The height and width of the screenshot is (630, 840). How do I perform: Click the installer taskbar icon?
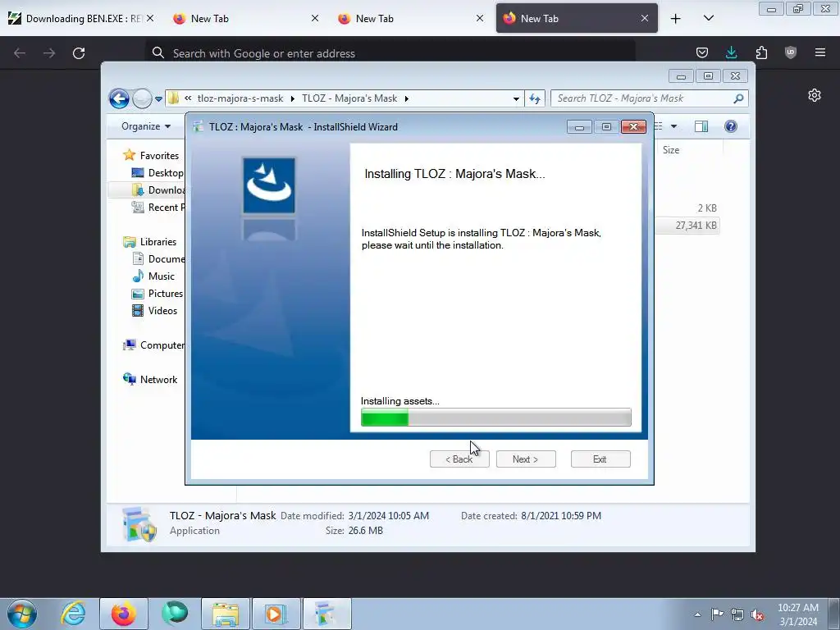tap(327, 614)
